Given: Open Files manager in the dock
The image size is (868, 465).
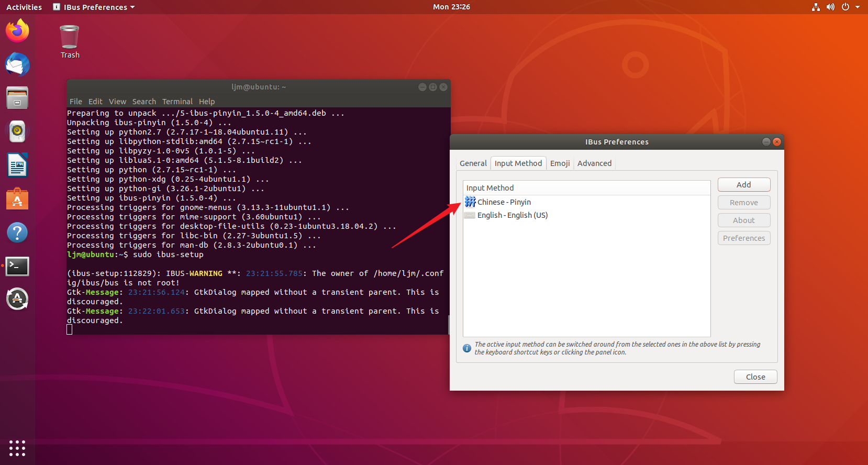Looking at the screenshot, I should pos(17,98).
